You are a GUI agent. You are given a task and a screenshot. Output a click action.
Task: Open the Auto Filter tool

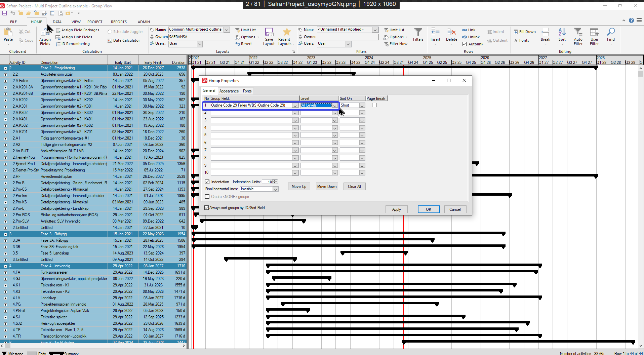point(578,33)
